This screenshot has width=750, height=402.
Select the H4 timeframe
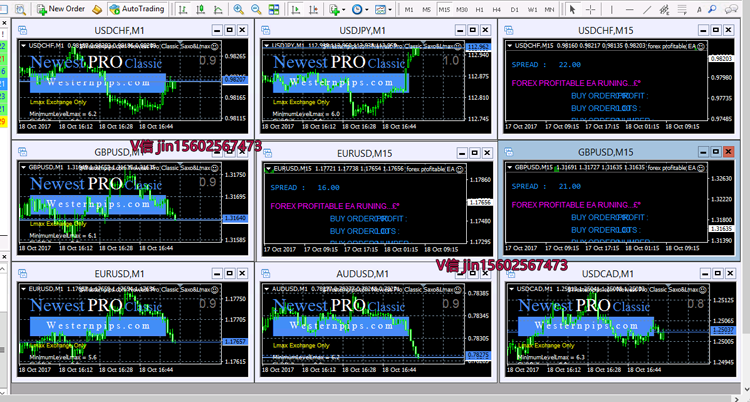[497, 10]
